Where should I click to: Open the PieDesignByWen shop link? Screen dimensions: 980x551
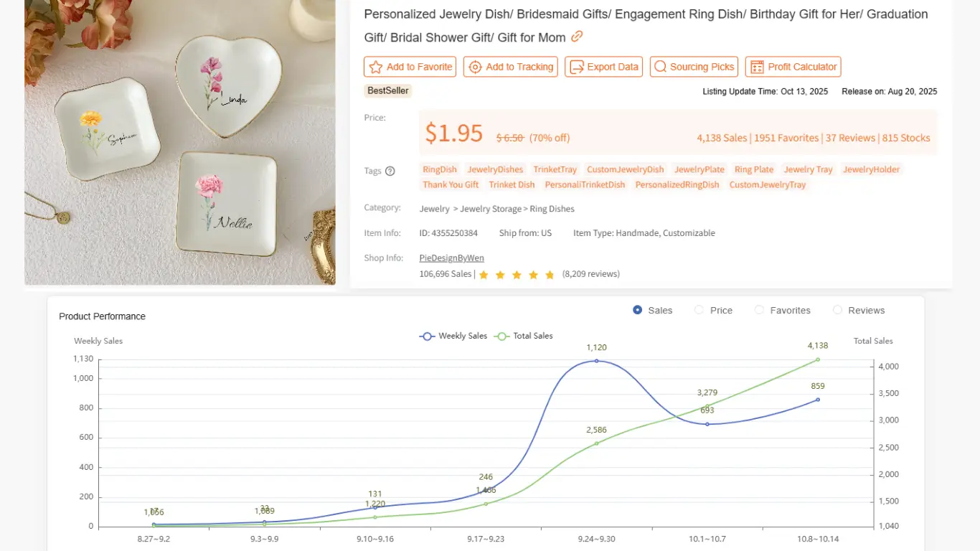tap(451, 258)
